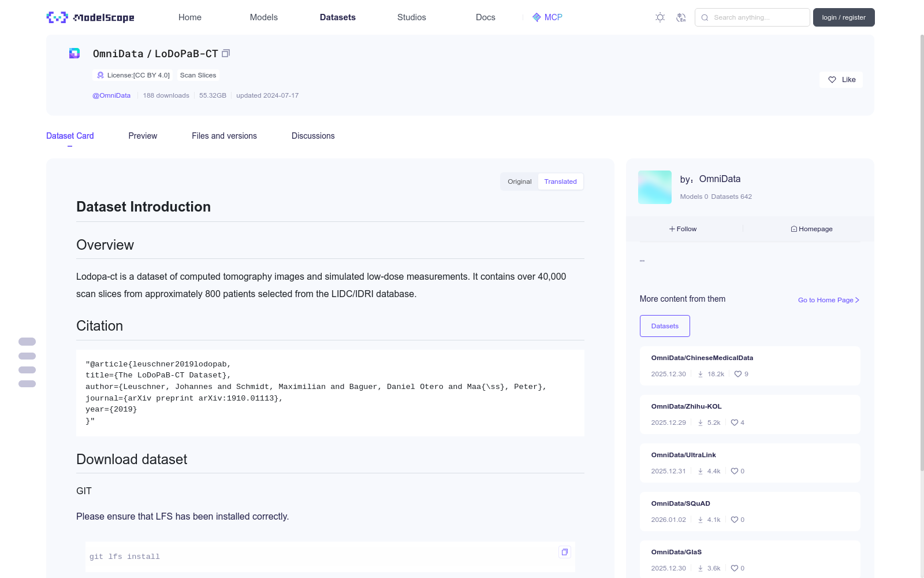Click heart icon on SQuAD card
Viewport: 924px width, 578px height.
[x=735, y=520]
